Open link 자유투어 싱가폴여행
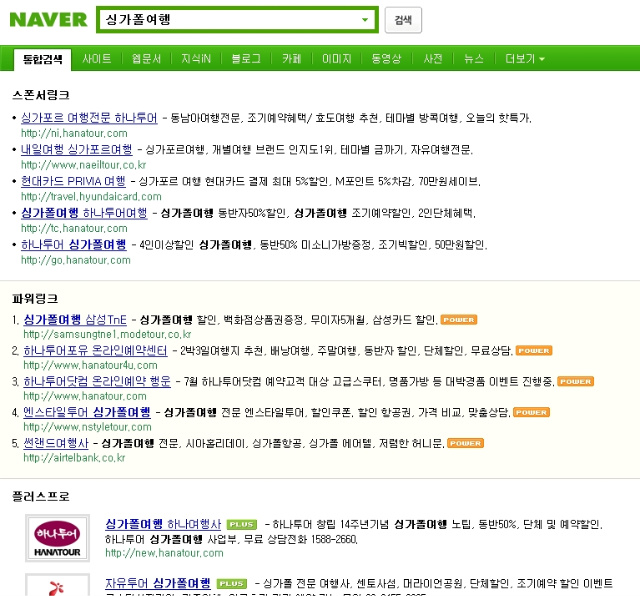Screen dimensions: 640x596 158,583
